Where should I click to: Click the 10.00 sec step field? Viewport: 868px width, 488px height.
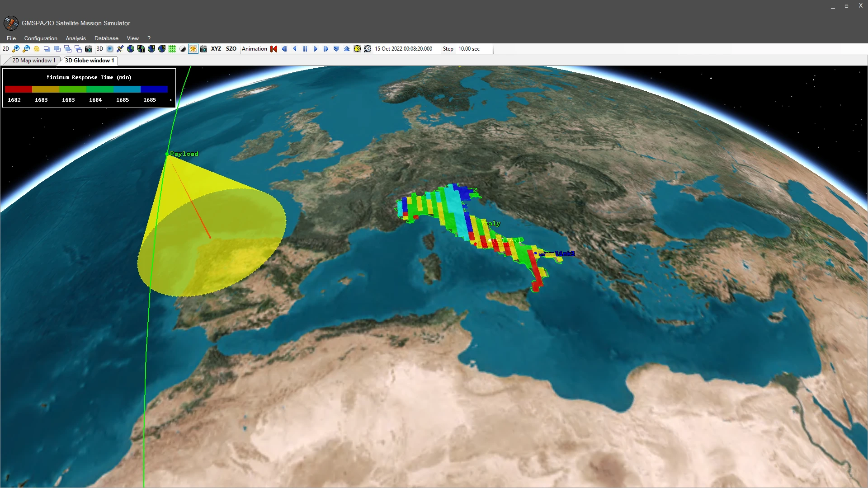point(475,49)
